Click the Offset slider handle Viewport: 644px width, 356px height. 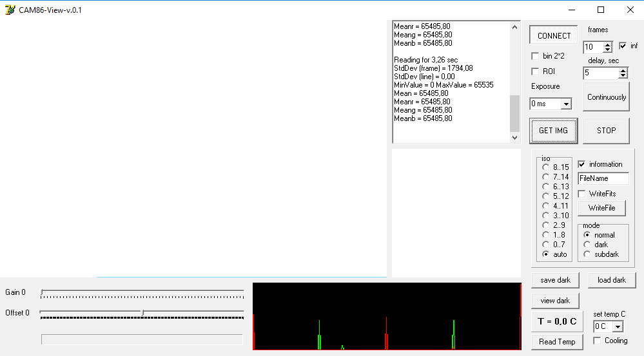(x=142, y=313)
